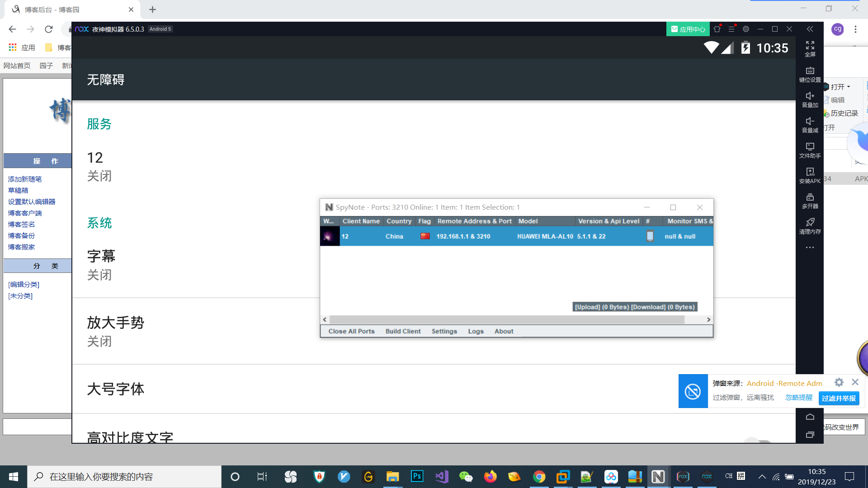This screenshot has height=488, width=868.
Task: Click the Nox fullscreen (全屏) icon
Action: pos(810,46)
